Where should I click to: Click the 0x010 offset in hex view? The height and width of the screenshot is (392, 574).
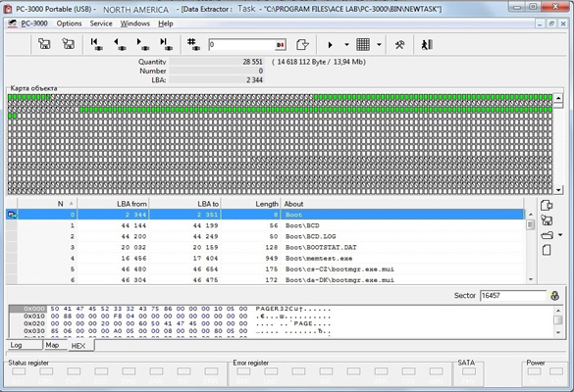pos(34,317)
